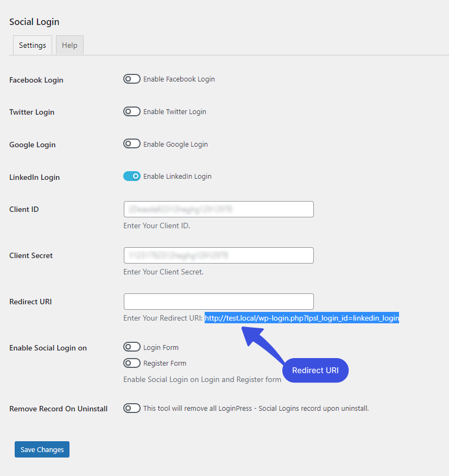449x476 pixels.
Task: Turn on the Twitter Login toggle
Action: coord(132,111)
